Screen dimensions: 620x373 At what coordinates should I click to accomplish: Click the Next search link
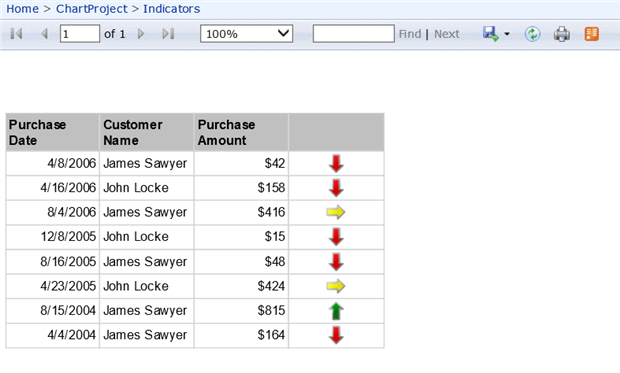point(446,34)
